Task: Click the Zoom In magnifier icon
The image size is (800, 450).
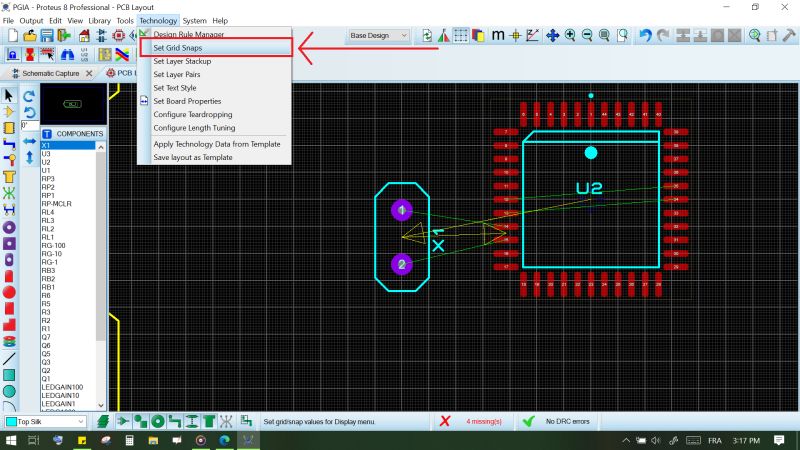Action: (x=570, y=35)
